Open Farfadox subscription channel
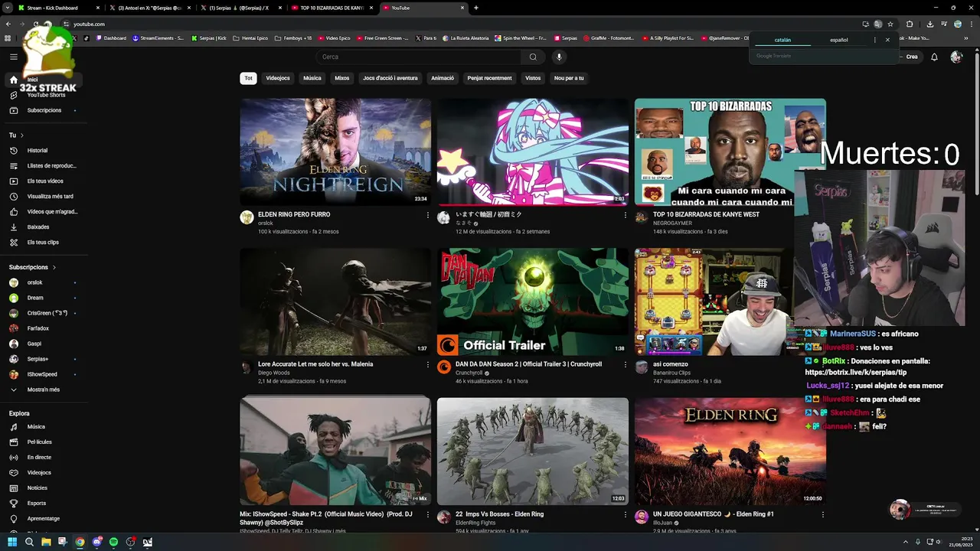 click(x=44, y=328)
